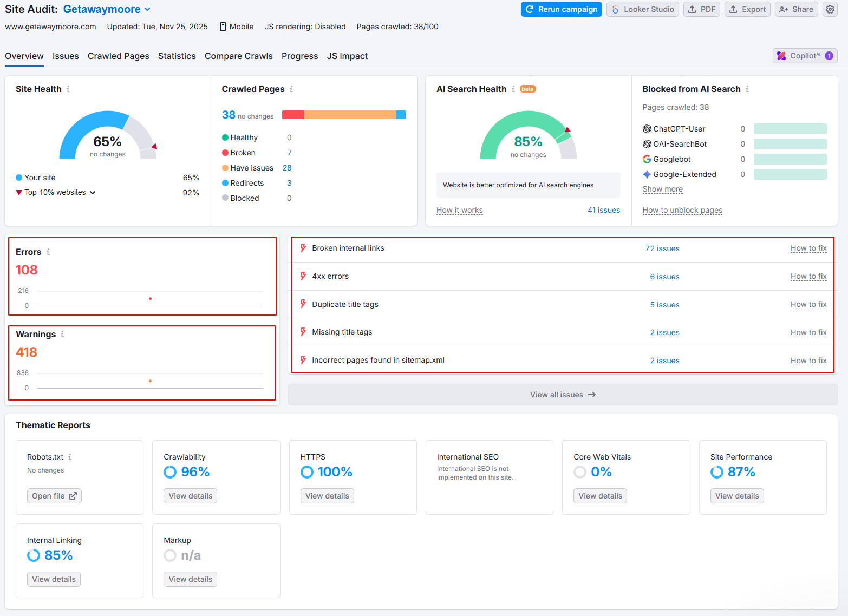
Task: Click the Errors info icon
Action: click(x=48, y=252)
